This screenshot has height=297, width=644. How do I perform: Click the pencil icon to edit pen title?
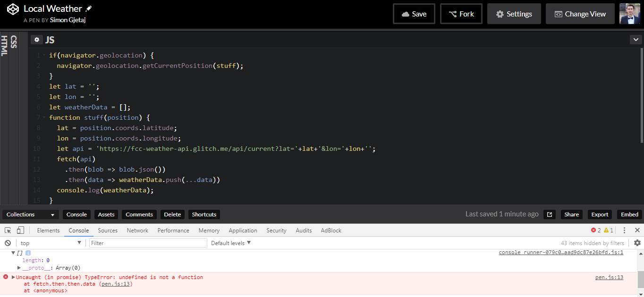(89, 9)
